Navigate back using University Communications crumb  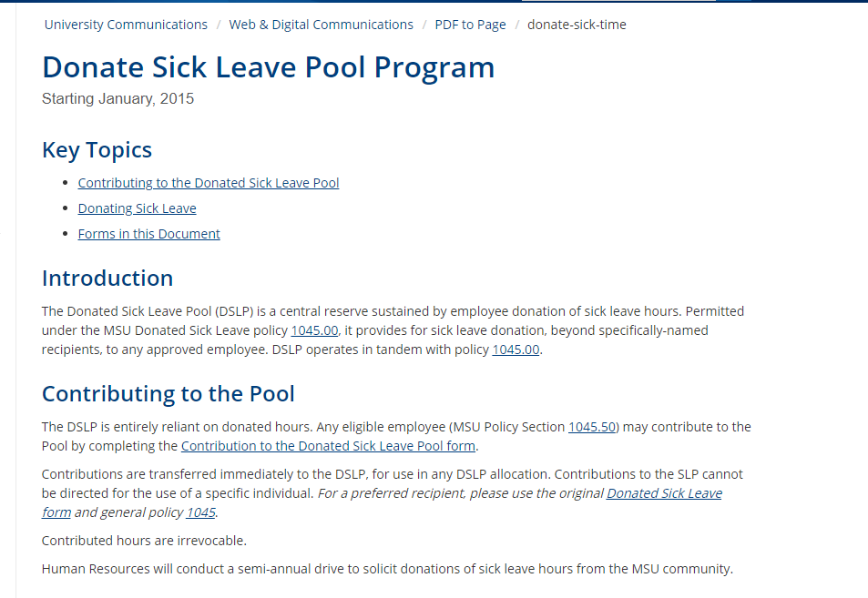[x=125, y=25]
